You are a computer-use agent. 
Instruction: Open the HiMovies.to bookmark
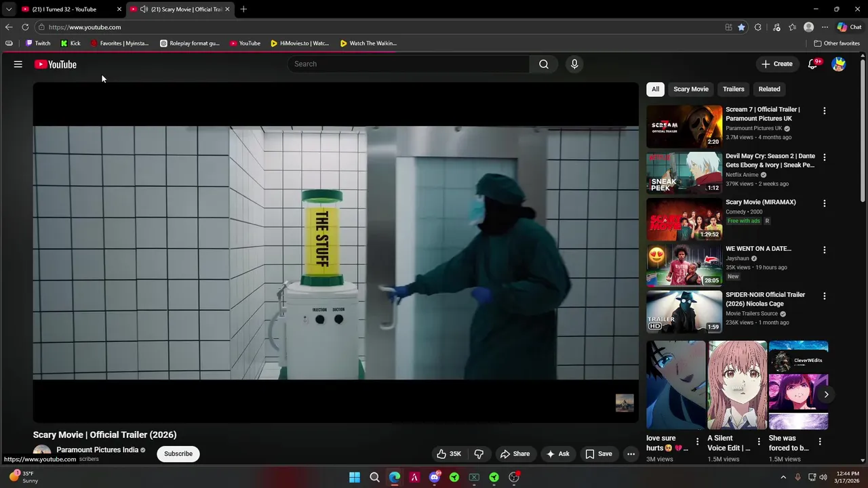point(300,43)
